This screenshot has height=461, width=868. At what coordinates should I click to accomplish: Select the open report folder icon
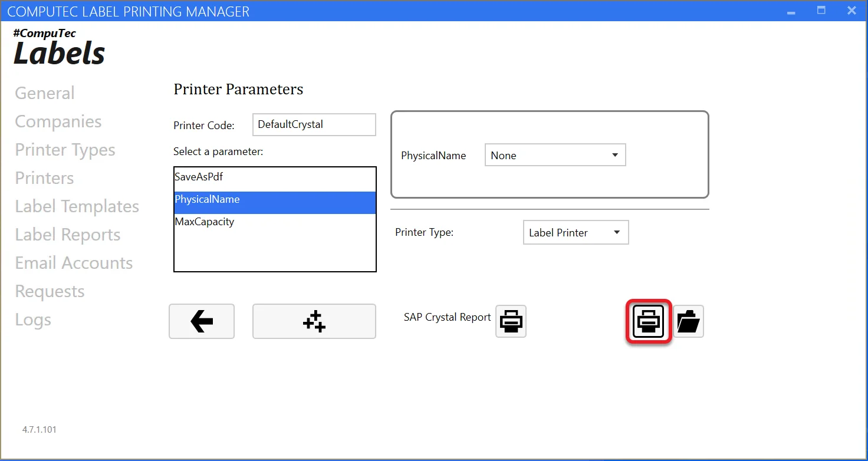688,321
